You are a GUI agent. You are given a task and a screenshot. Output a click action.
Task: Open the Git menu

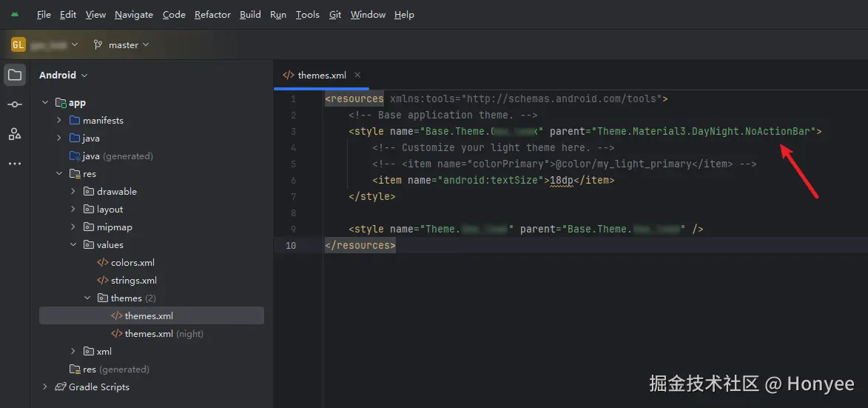[335, 14]
